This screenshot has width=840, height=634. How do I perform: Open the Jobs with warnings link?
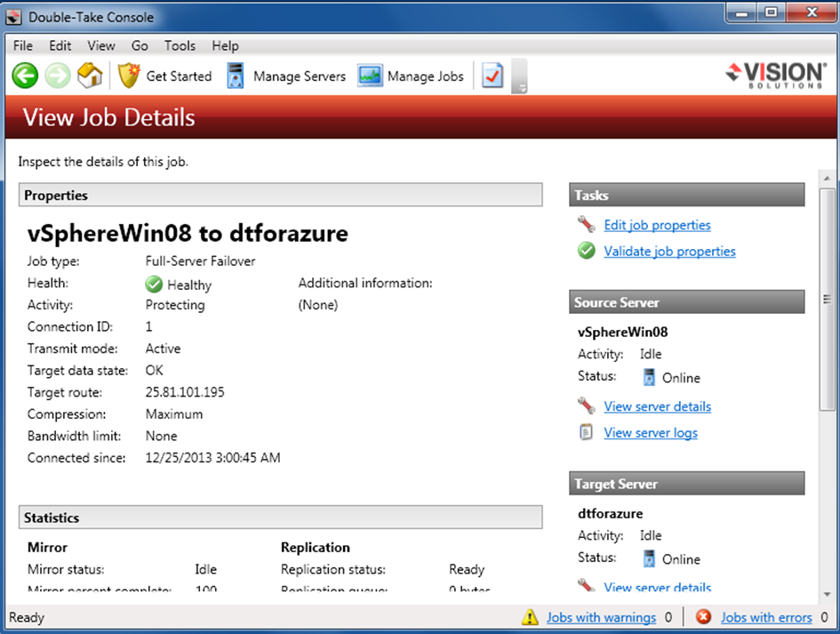(x=601, y=617)
